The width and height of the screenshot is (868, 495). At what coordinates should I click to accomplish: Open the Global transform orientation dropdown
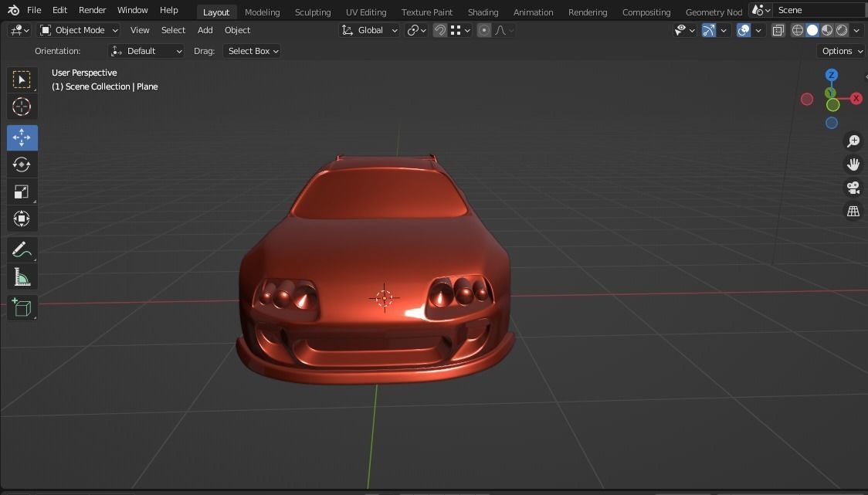click(x=369, y=30)
